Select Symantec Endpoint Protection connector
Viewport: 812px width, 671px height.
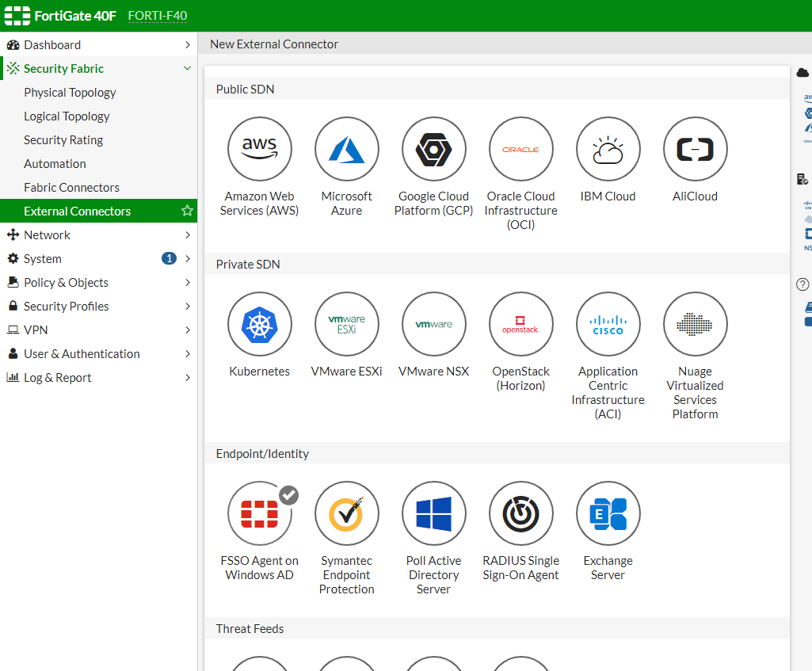(346, 513)
